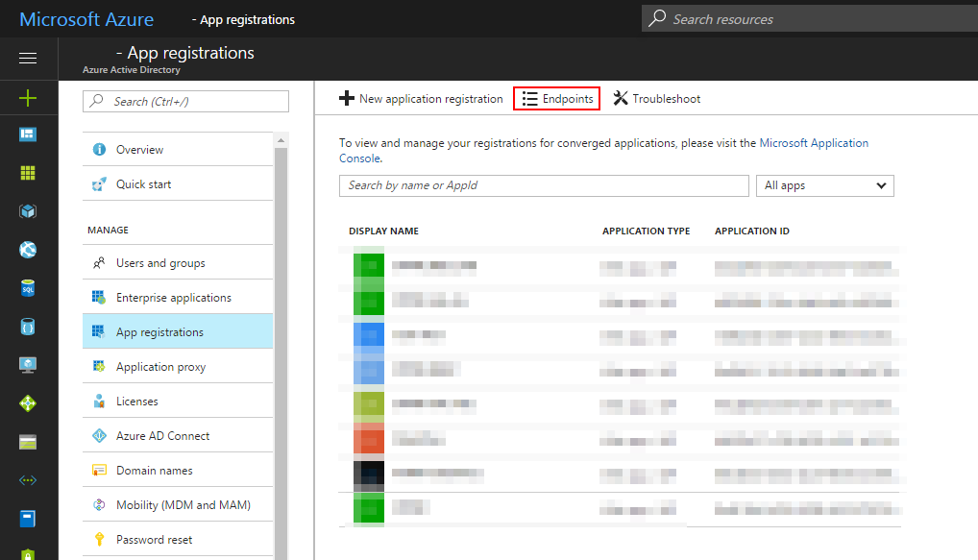Click the green plus create resource icon

[28, 98]
